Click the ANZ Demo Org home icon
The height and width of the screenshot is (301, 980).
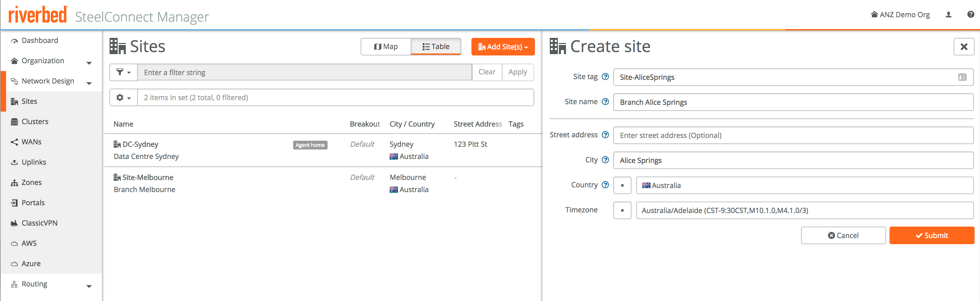tap(874, 15)
